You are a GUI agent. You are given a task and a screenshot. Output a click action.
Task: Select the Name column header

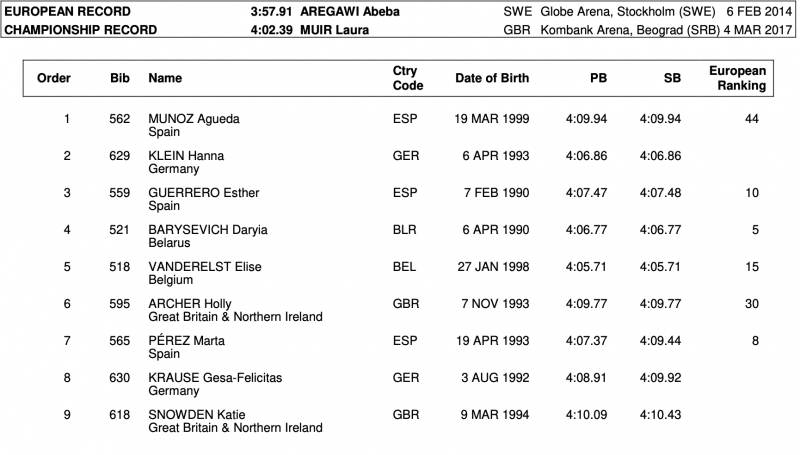tap(165, 78)
